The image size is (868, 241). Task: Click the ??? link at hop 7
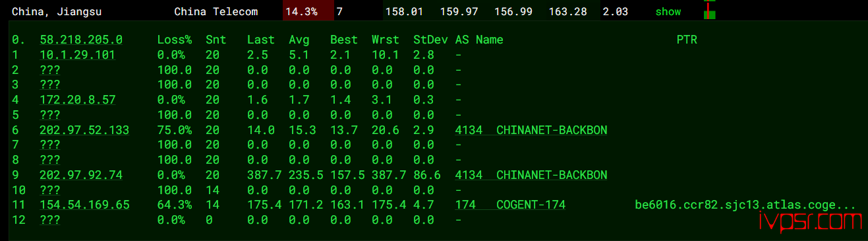coord(50,145)
